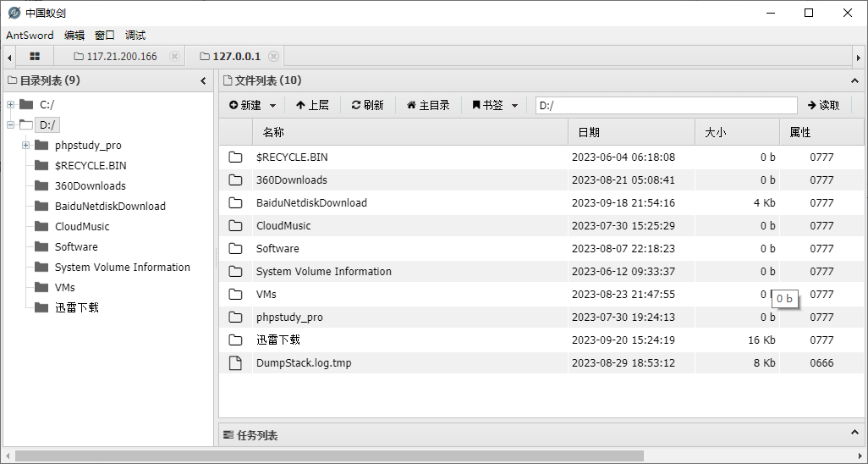The image size is (868, 464).
Task: Select CloudMusic in the directory tree
Action: (82, 227)
